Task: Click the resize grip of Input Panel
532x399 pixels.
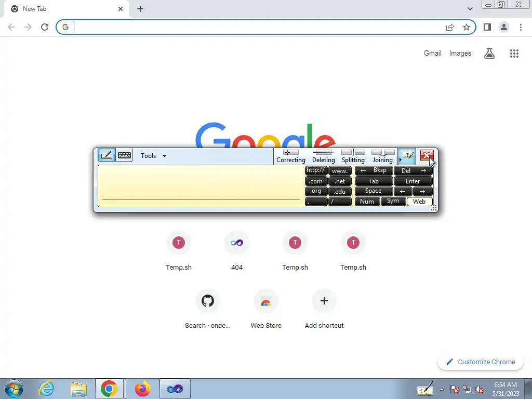Action: 434,208
